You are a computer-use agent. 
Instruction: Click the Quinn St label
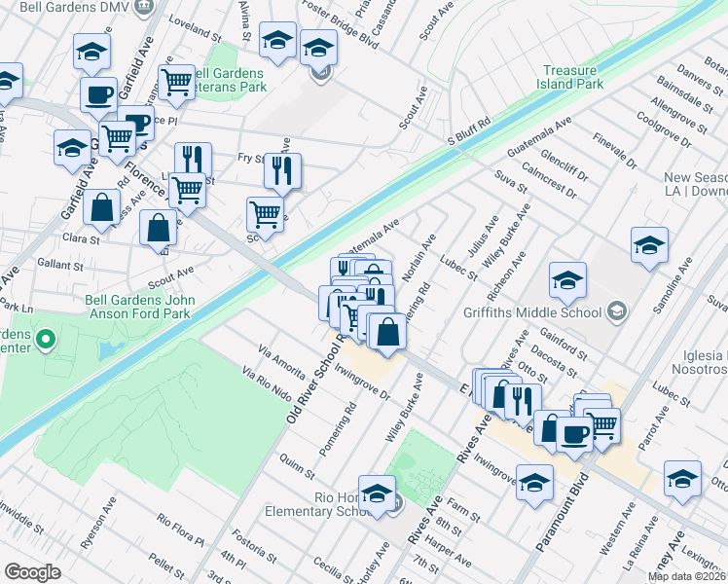pos(297,466)
